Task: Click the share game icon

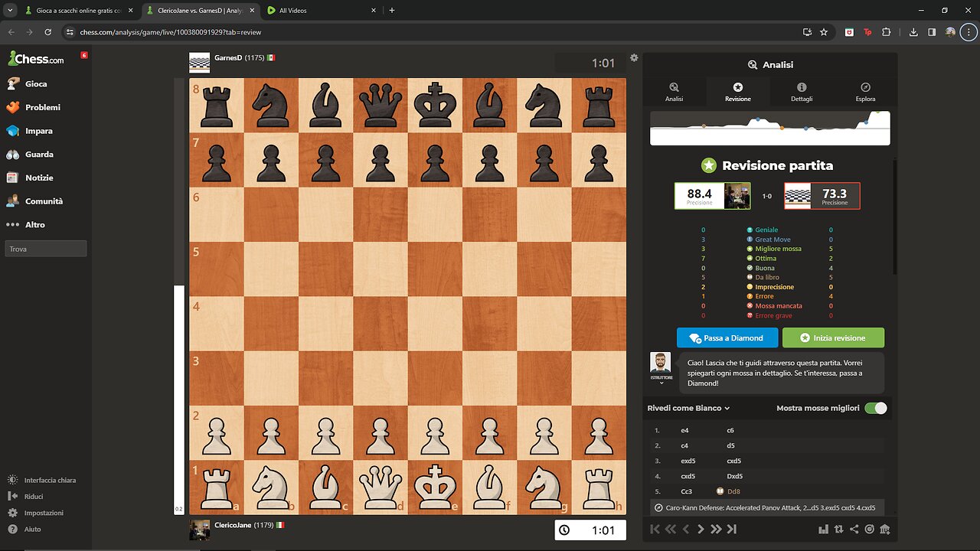Action: tap(854, 529)
